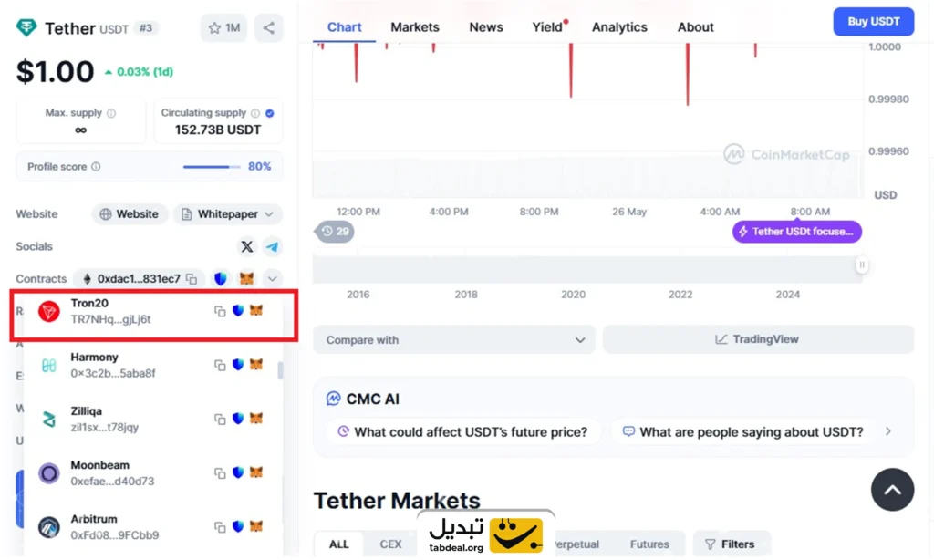The image size is (934, 560).
Task: Select the Futures market filter
Action: click(x=649, y=544)
